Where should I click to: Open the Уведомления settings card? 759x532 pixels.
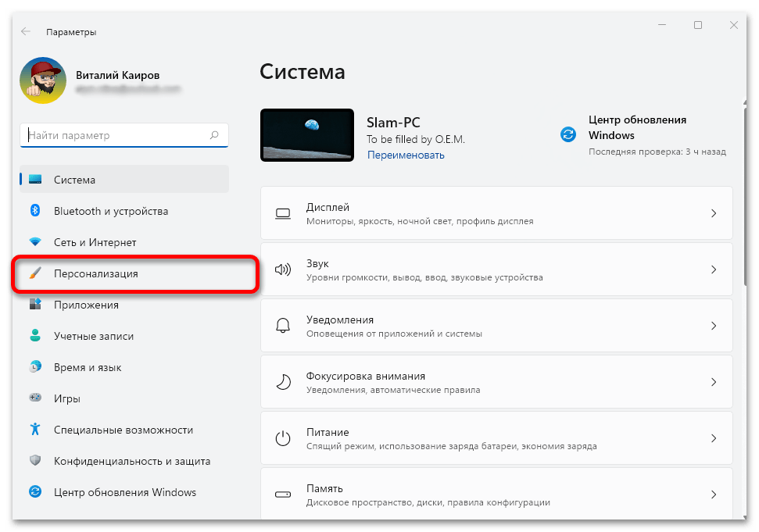[x=496, y=326]
